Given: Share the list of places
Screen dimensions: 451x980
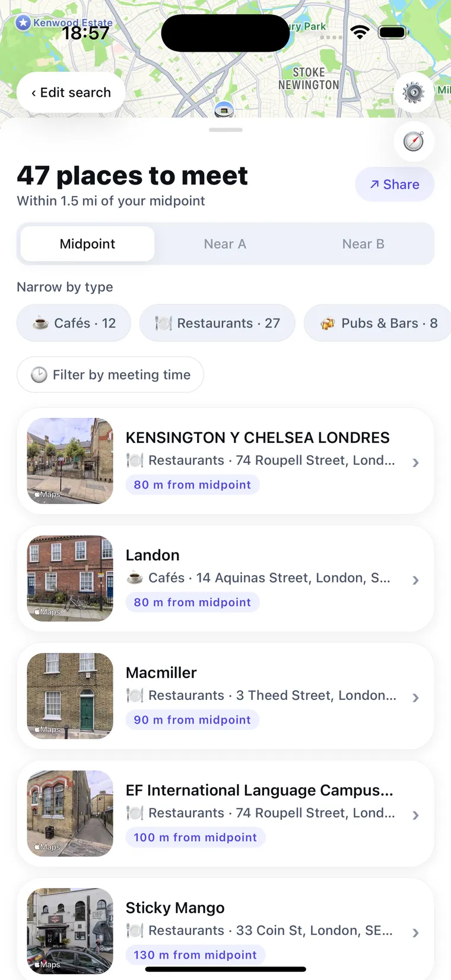Looking at the screenshot, I should click(395, 185).
